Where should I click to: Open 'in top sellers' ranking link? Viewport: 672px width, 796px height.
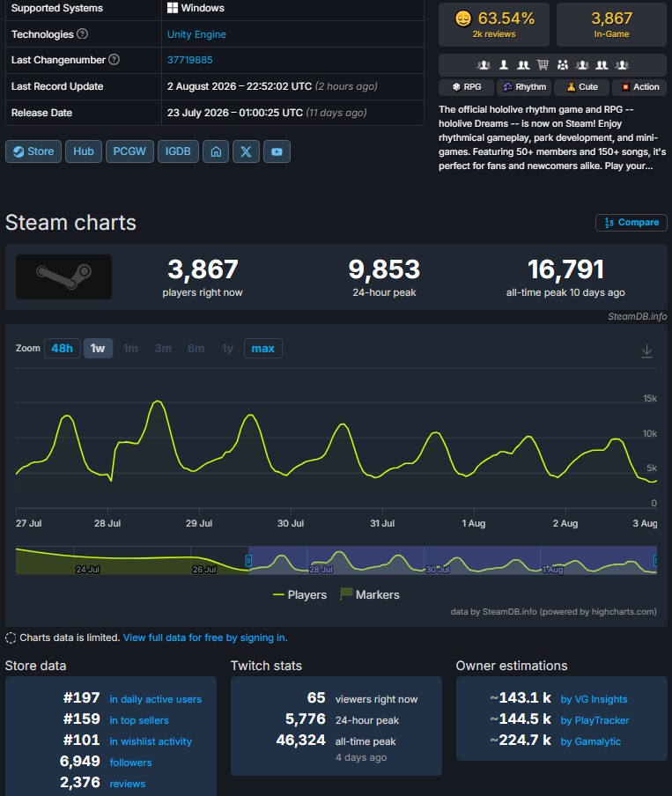click(x=139, y=720)
